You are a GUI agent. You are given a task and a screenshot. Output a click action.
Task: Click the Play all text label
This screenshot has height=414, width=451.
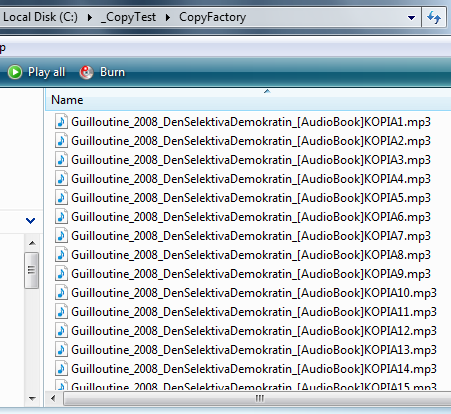point(46,72)
